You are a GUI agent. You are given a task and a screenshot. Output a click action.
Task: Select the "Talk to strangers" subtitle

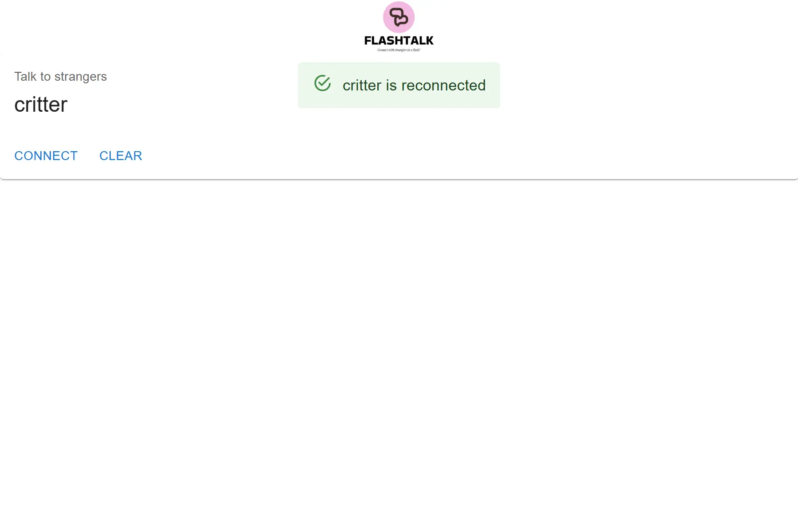pos(60,77)
